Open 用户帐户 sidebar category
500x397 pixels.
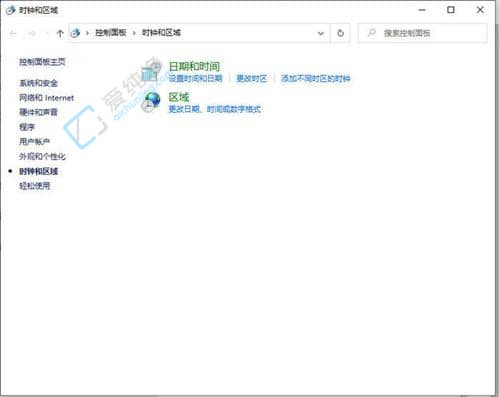coord(34,141)
